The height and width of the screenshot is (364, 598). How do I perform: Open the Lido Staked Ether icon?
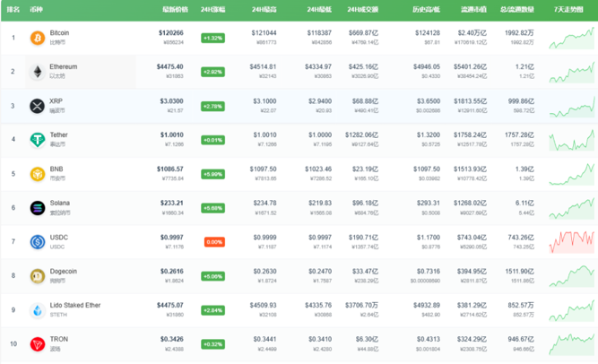[x=37, y=310]
